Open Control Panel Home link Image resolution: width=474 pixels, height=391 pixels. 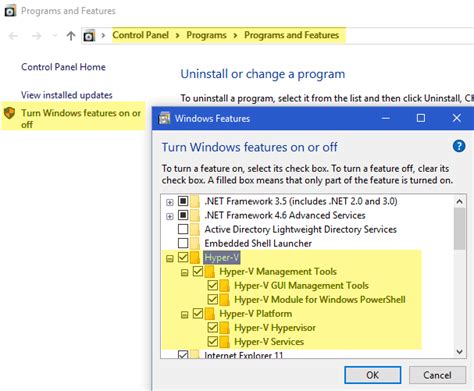(63, 67)
